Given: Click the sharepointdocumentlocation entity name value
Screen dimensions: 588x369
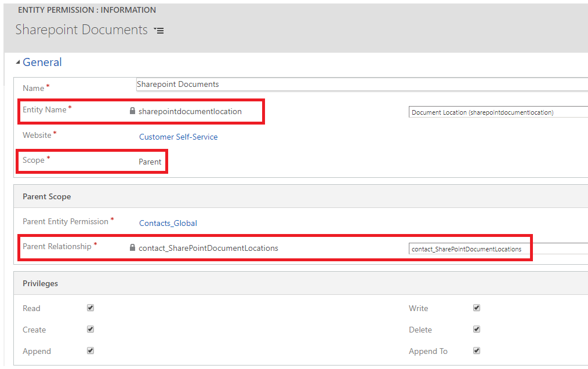Looking at the screenshot, I should click(x=190, y=111).
